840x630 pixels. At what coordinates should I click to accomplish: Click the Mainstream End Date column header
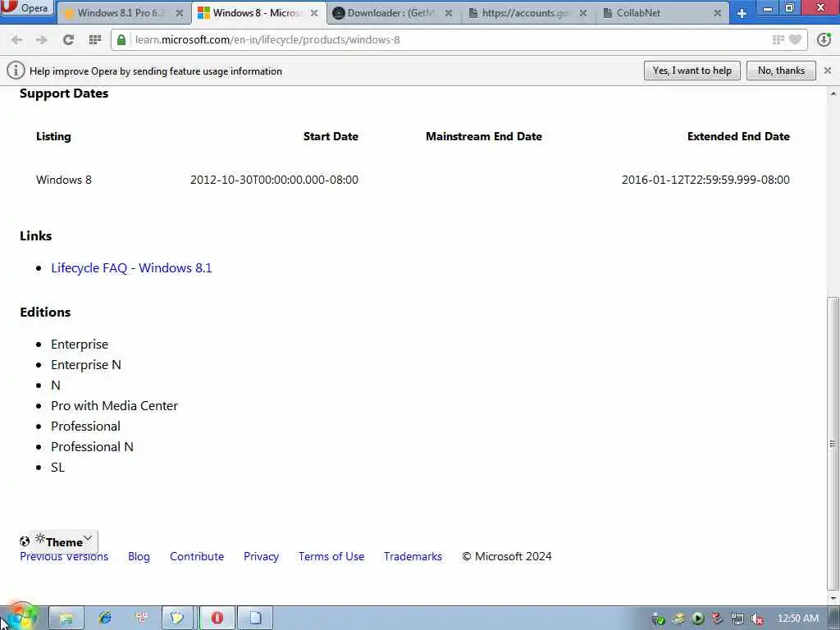[484, 137]
